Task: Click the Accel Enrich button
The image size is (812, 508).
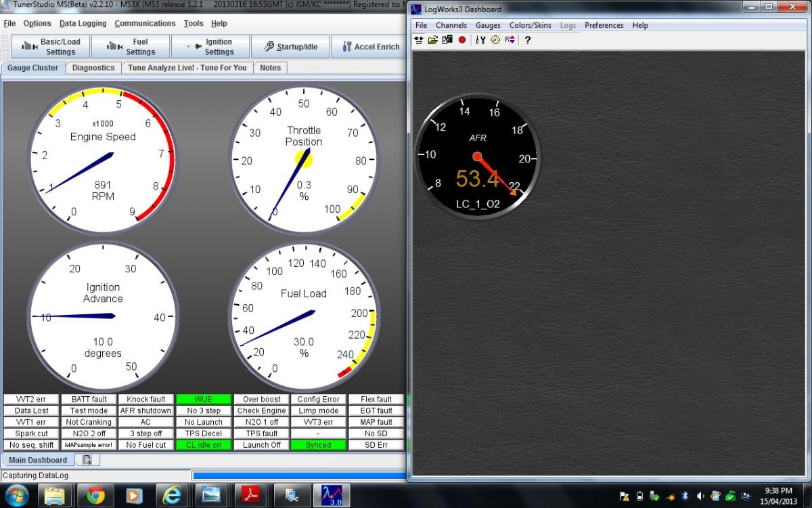Action: coord(370,47)
